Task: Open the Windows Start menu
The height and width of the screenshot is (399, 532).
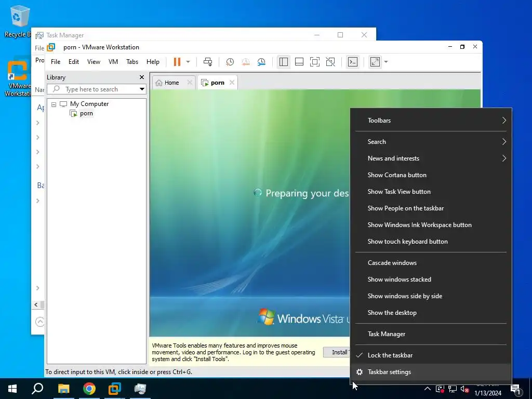Action: (x=12, y=389)
